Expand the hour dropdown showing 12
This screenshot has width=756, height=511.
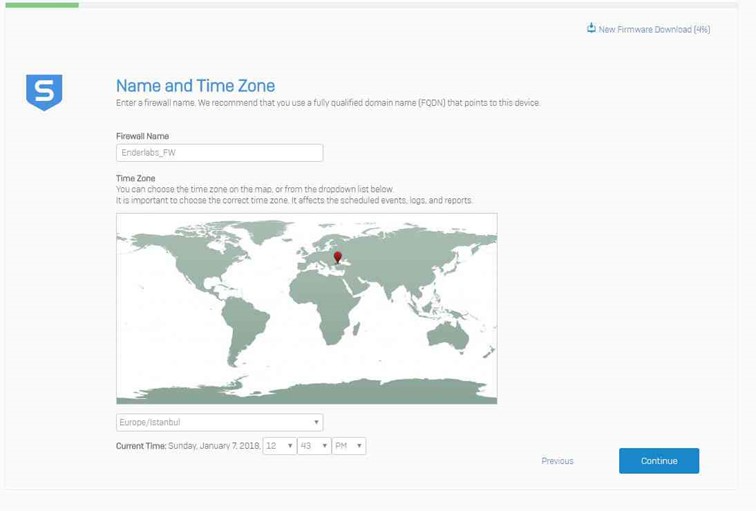tap(279, 446)
